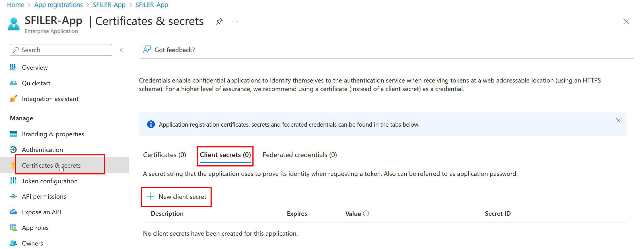Click New client secret button
Image resolution: width=644 pixels, height=249 pixels.
176,197
